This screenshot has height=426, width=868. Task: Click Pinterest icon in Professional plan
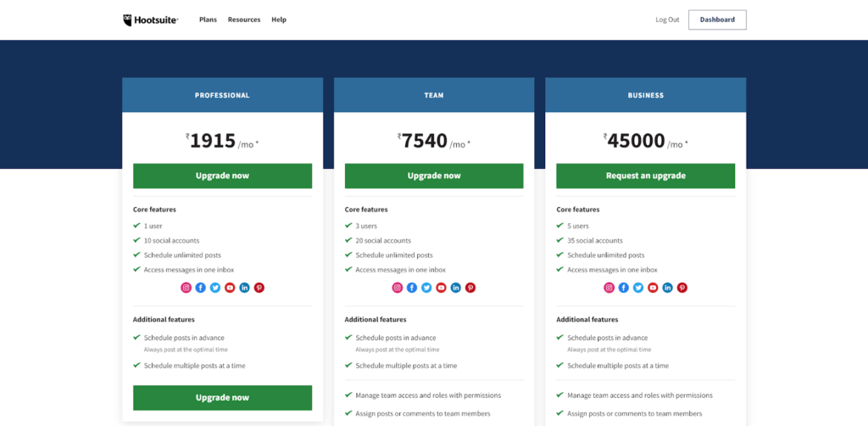tap(259, 288)
